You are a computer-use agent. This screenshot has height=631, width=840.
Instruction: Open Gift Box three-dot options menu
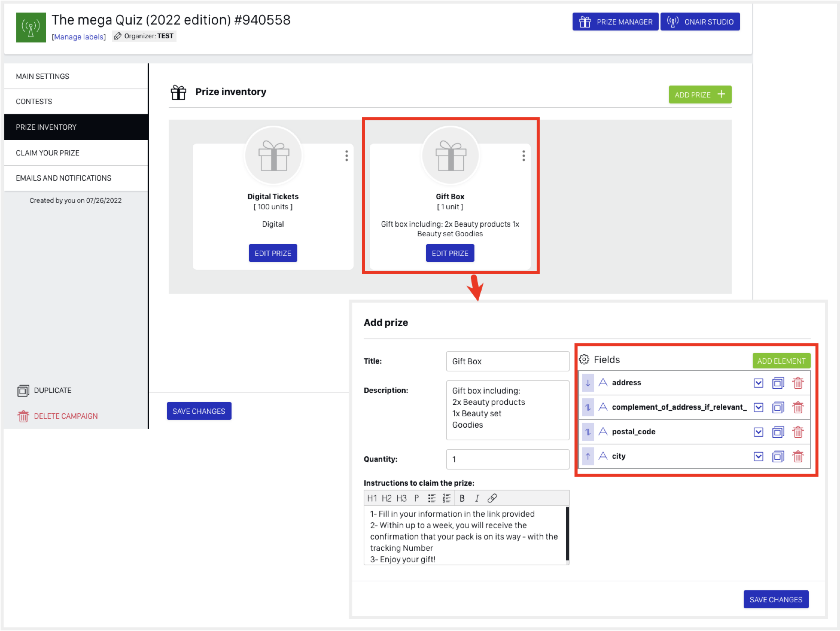[x=523, y=155]
